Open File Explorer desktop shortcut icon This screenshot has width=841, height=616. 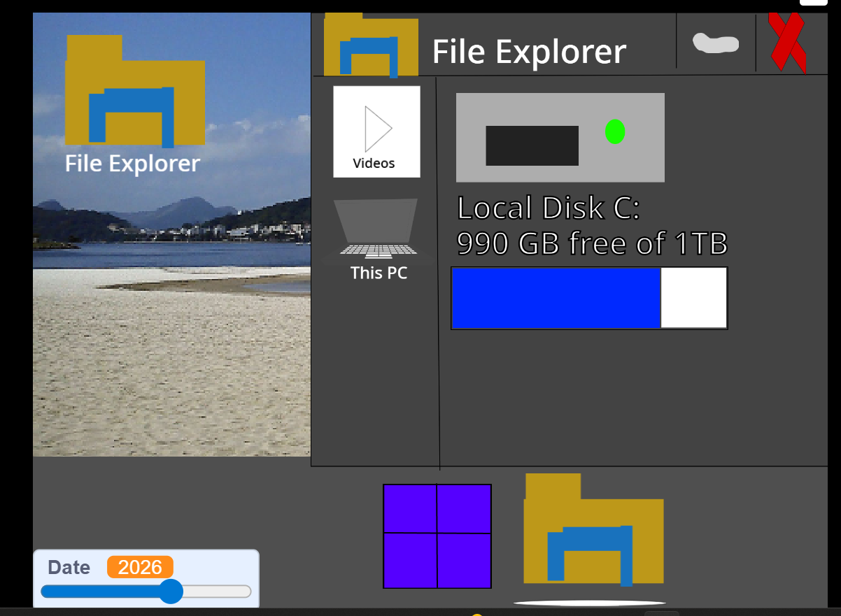pyautogui.click(x=135, y=91)
